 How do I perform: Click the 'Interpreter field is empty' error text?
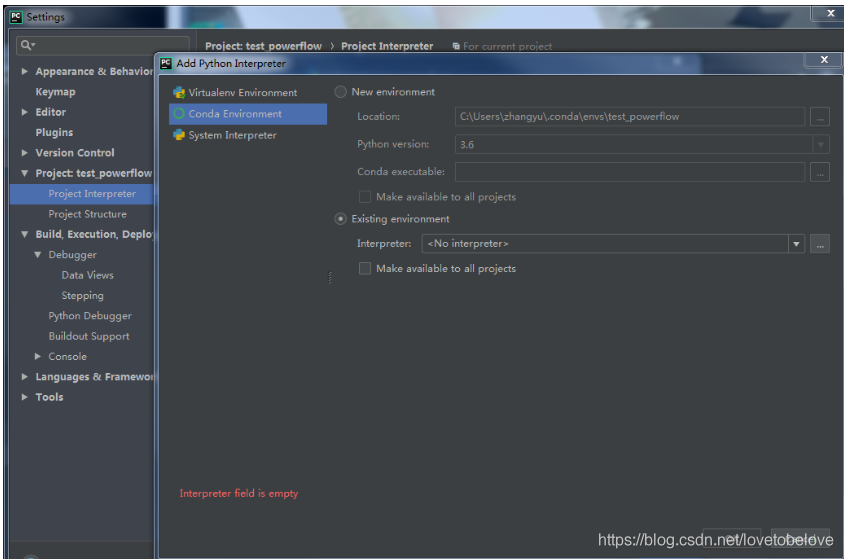pyautogui.click(x=238, y=493)
